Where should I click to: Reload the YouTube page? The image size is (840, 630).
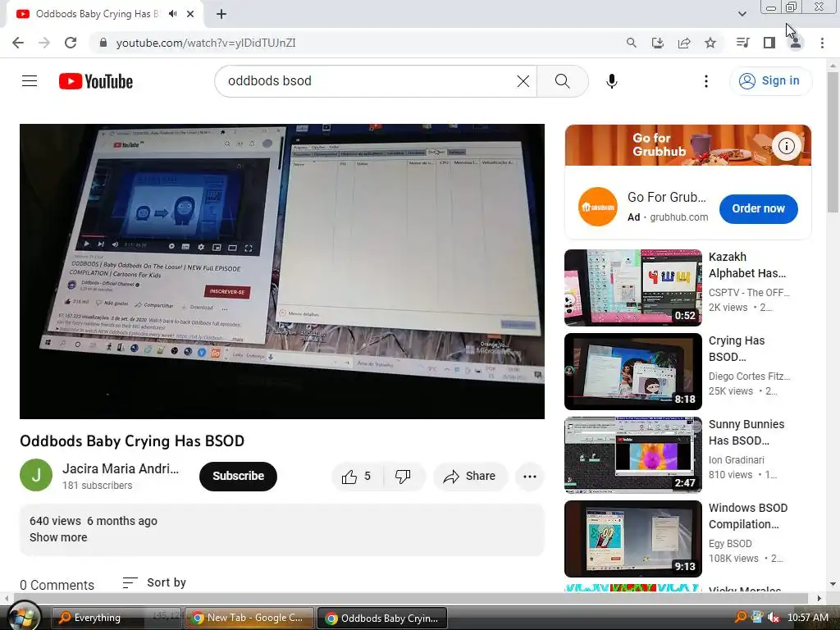[71, 43]
